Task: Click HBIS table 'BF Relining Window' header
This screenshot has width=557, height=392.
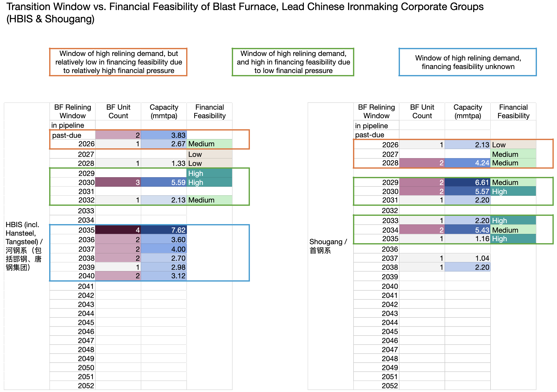Action: [x=73, y=111]
